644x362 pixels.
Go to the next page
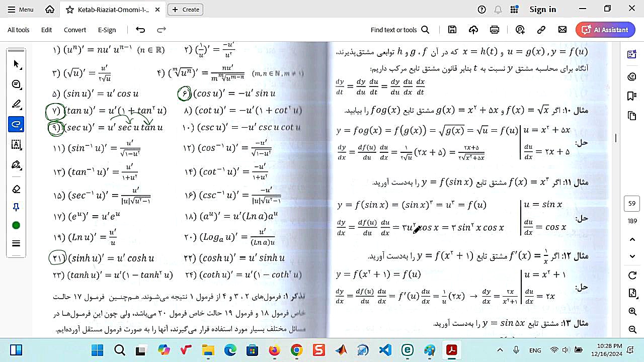(632, 256)
